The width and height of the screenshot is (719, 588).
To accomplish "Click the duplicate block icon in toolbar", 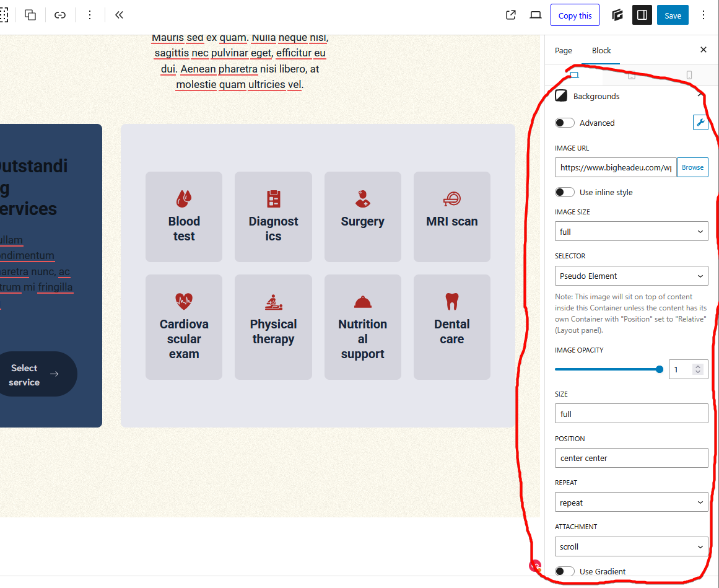I will [30, 15].
